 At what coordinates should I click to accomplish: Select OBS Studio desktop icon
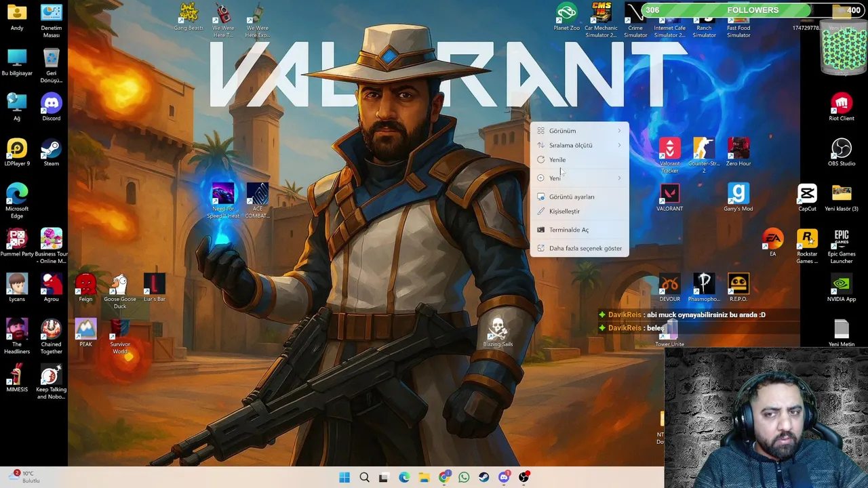[x=842, y=153]
